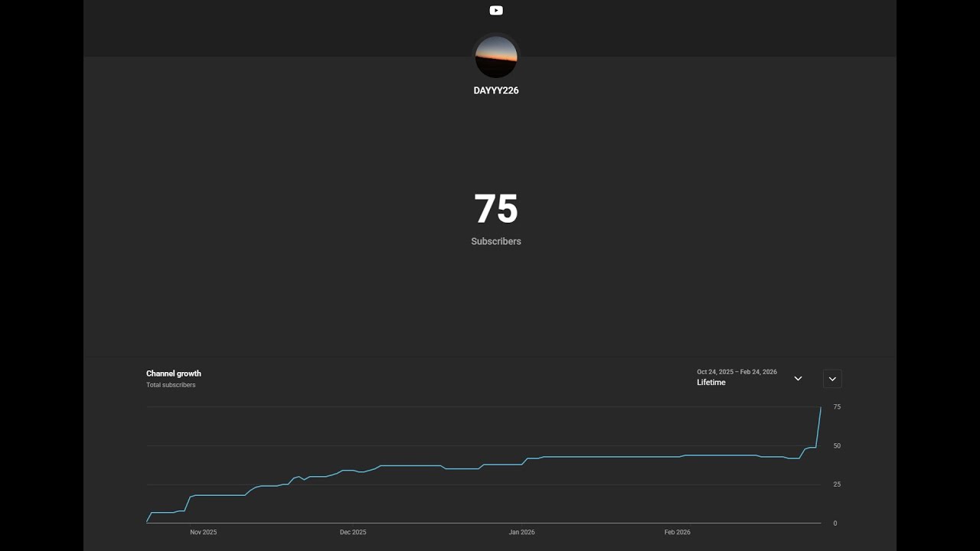This screenshot has width=980, height=551.
Task: Expand the boxed chevron beside the date range
Action: point(832,379)
